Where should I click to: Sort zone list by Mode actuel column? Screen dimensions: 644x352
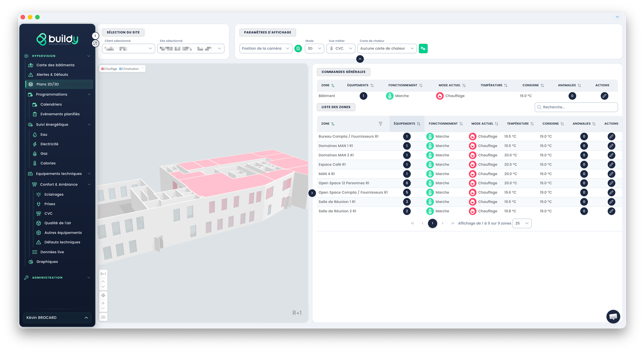click(x=485, y=124)
